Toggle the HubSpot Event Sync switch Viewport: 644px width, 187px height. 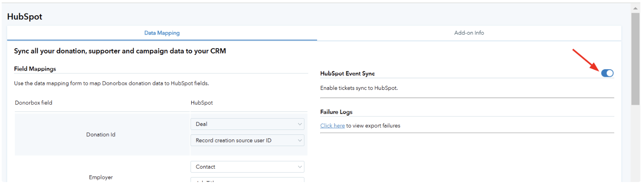point(607,73)
